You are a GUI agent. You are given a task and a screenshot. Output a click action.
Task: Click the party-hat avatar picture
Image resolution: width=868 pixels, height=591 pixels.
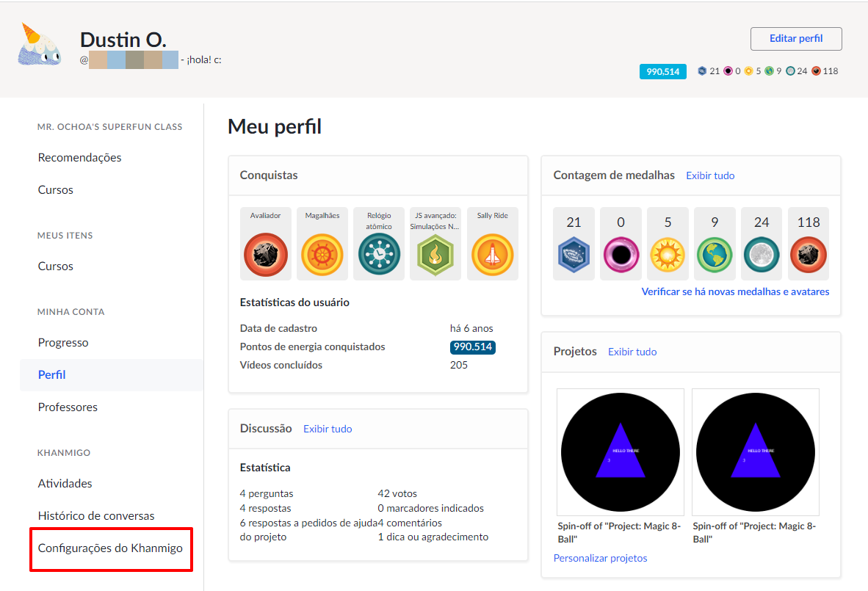40,44
